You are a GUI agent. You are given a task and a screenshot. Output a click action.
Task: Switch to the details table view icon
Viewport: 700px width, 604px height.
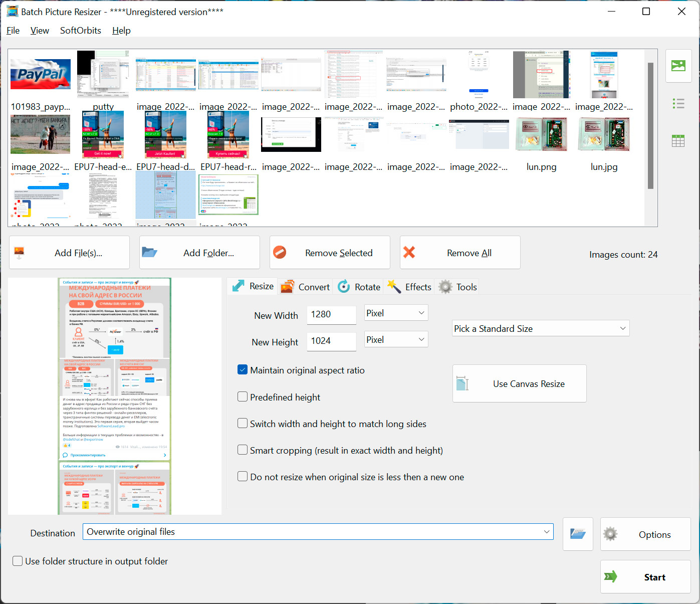[678, 141]
